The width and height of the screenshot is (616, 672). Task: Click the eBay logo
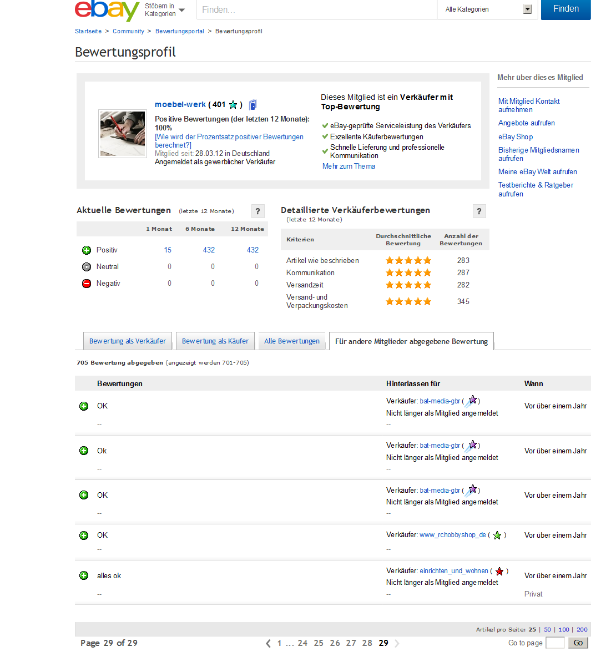(107, 10)
